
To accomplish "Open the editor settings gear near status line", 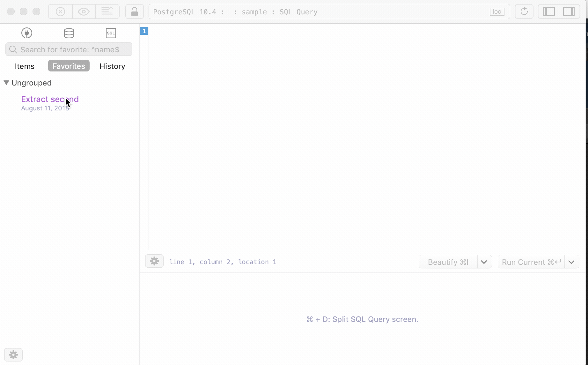I will [x=154, y=261].
